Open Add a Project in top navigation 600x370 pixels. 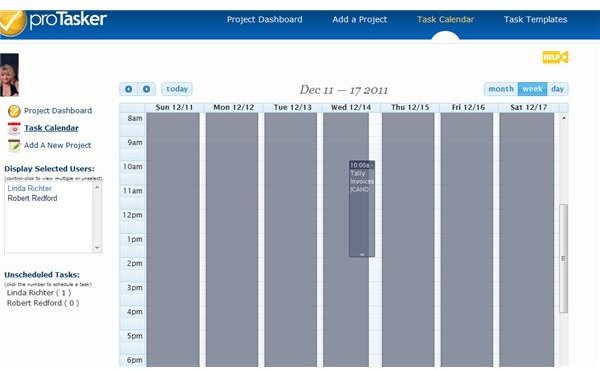[359, 20]
